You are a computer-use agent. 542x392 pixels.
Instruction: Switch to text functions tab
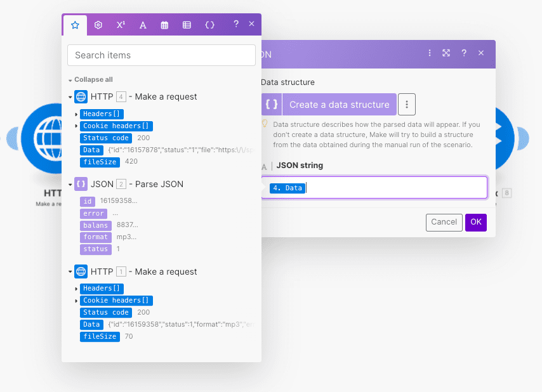point(143,25)
